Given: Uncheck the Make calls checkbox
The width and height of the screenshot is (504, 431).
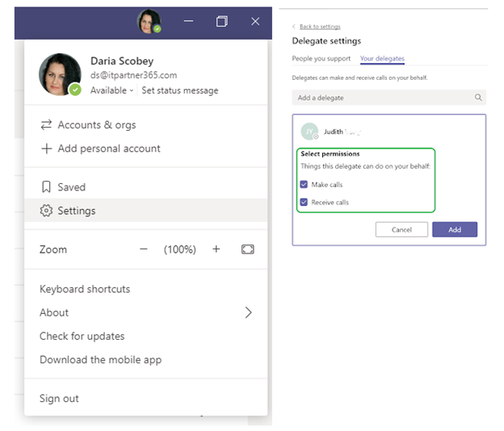Looking at the screenshot, I should pyautogui.click(x=304, y=185).
